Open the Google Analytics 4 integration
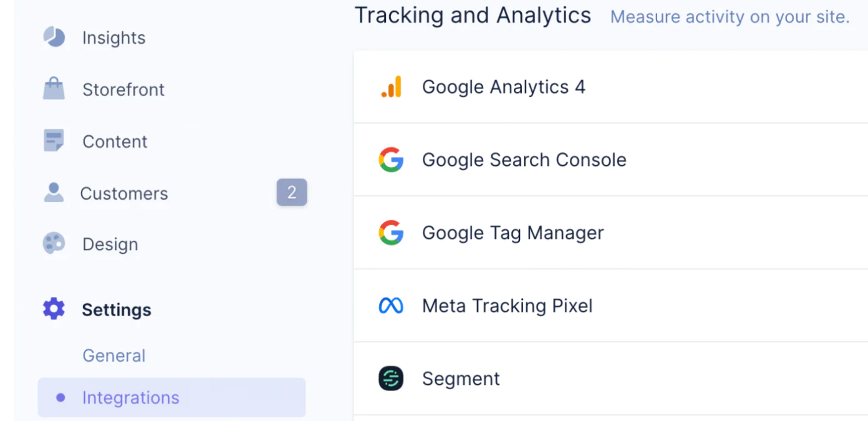 click(503, 87)
